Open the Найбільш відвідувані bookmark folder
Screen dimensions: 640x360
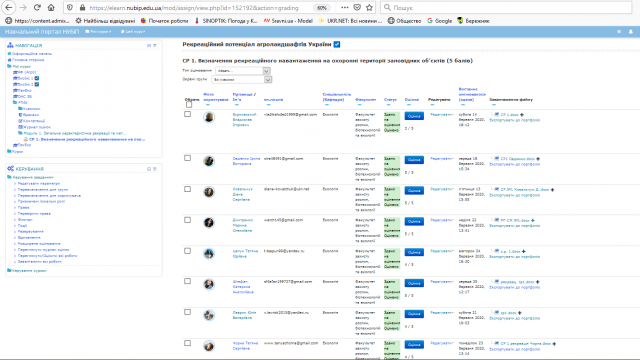coord(105,20)
